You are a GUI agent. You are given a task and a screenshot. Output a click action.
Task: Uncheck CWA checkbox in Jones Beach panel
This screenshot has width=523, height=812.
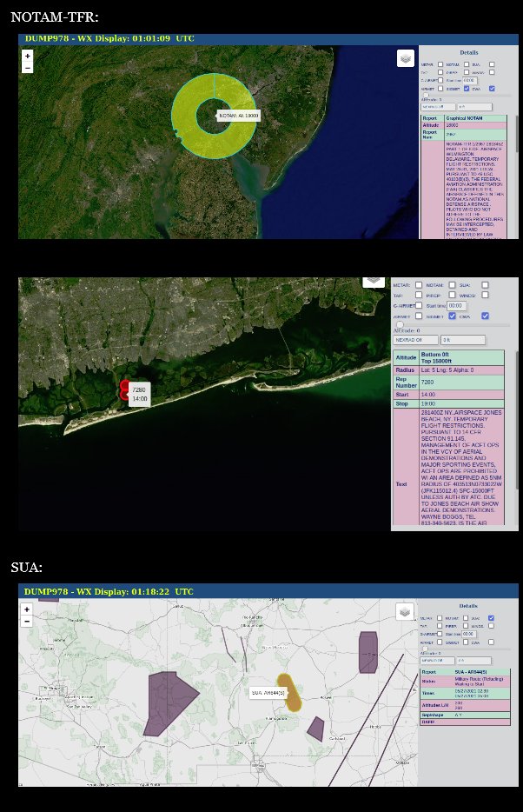tap(486, 316)
